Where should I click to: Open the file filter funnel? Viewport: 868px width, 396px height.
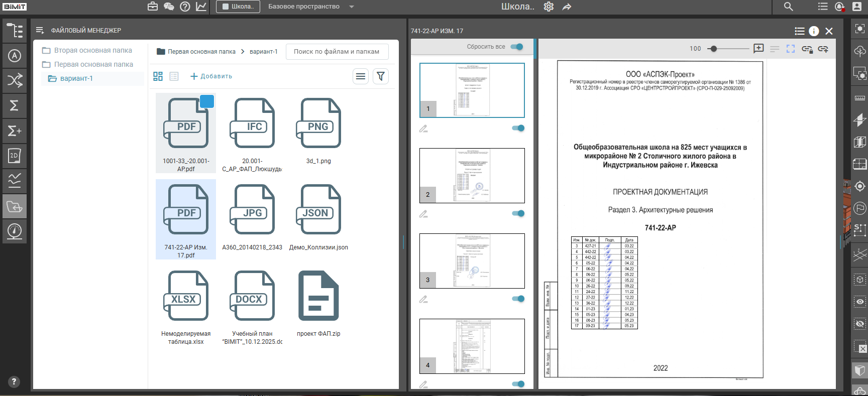pyautogui.click(x=381, y=76)
